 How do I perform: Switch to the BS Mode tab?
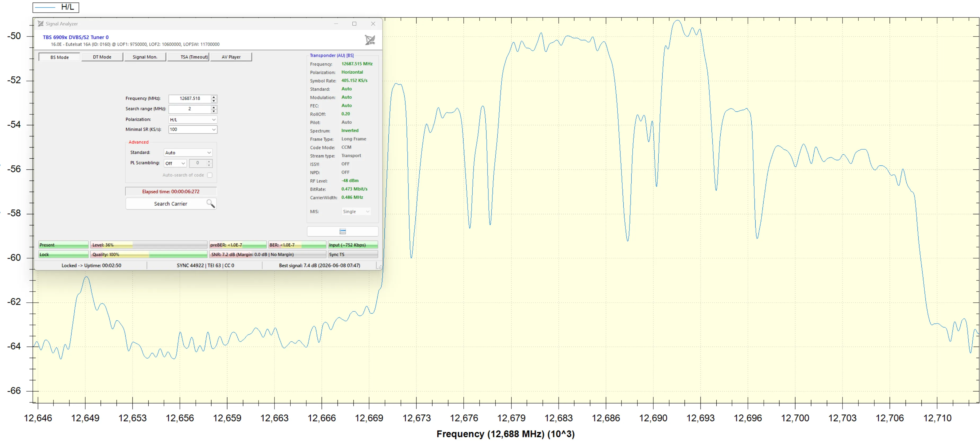pyautogui.click(x=60, y=57)
